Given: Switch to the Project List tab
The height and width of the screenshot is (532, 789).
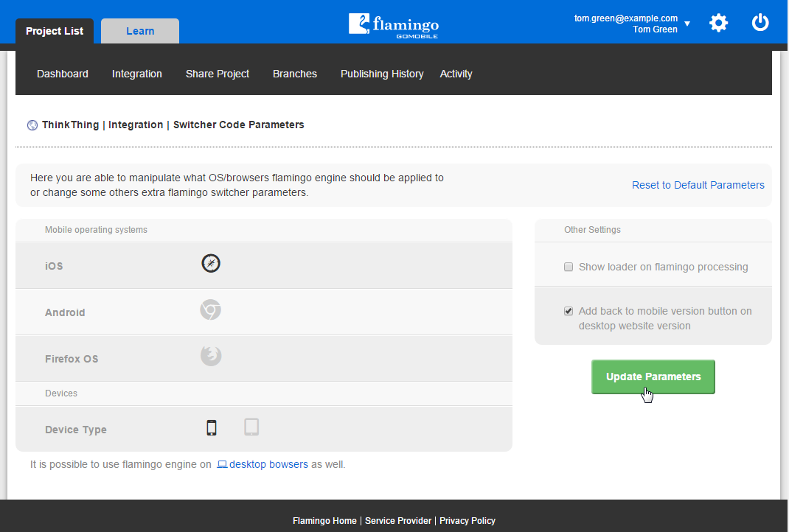Looking at the screenshot, I should (x=55, y=31).
